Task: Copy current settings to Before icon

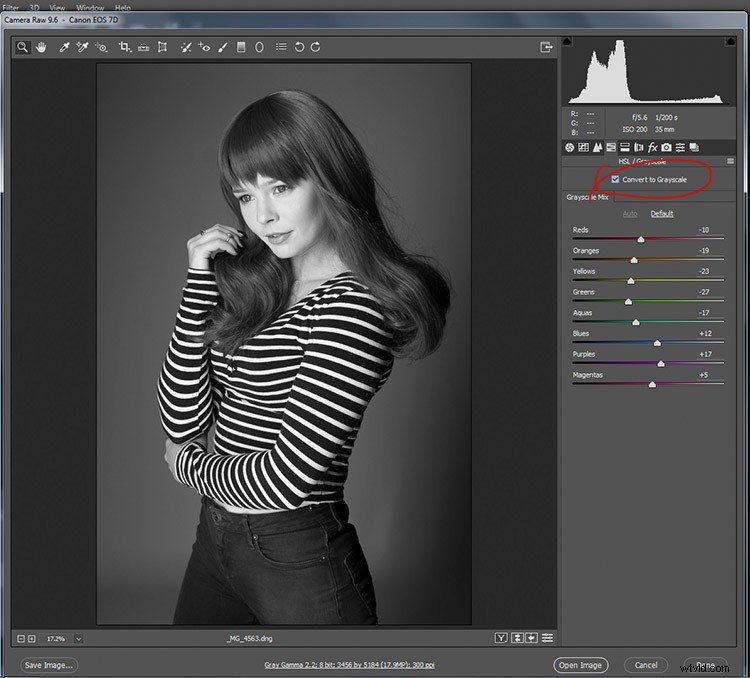Action: tap(531, 638)
